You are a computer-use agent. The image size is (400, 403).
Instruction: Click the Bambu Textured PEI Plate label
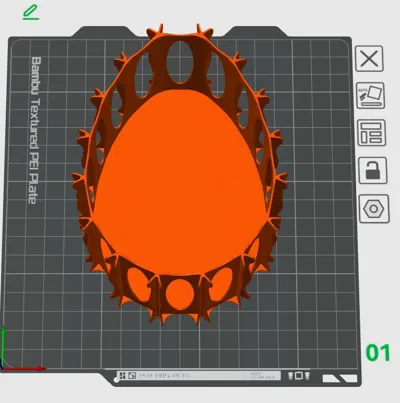(35, 130)
